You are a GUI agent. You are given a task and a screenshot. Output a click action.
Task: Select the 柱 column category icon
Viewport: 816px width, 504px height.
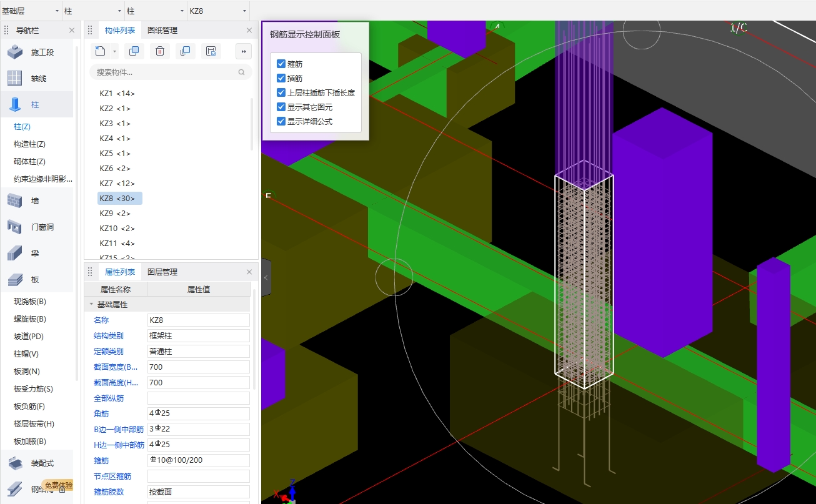point(15,105)
